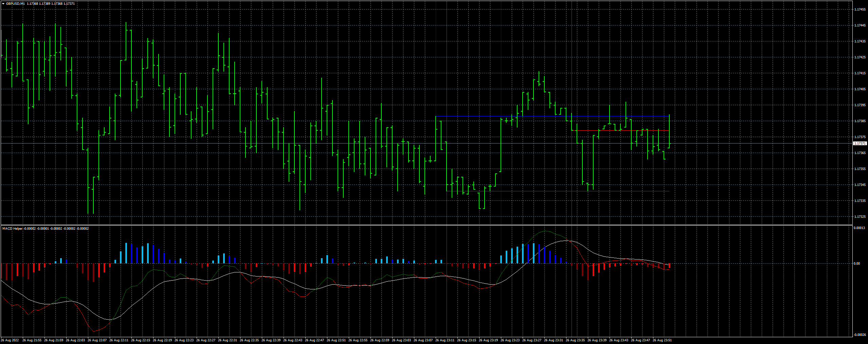Screen dimensions: 868x344
Task: Click the 1.17335 price scale label
Action: [x=860, y=201]
